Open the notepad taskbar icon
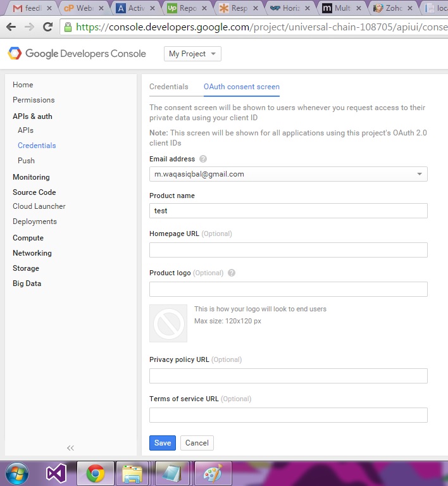448x486 pixels. [x=172, y=473]
